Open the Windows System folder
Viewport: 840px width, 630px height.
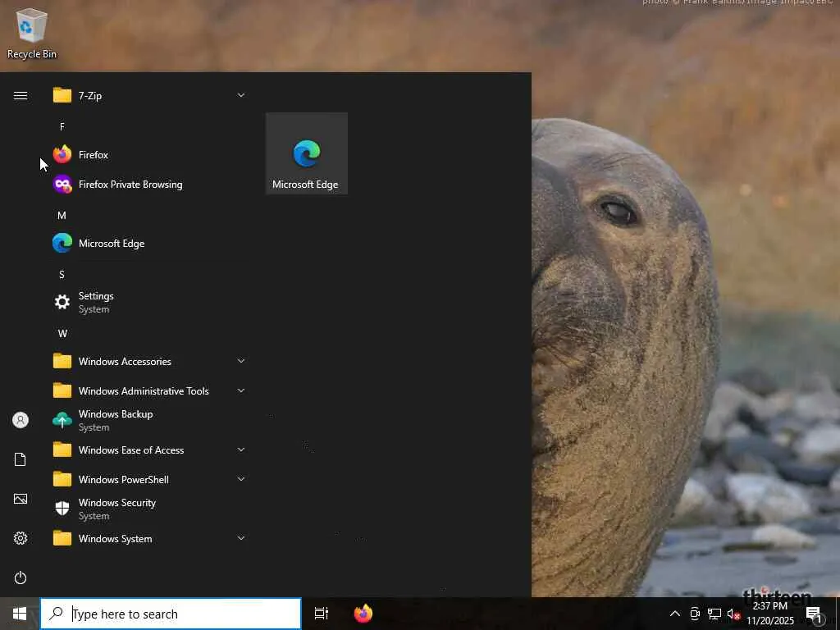151,538
